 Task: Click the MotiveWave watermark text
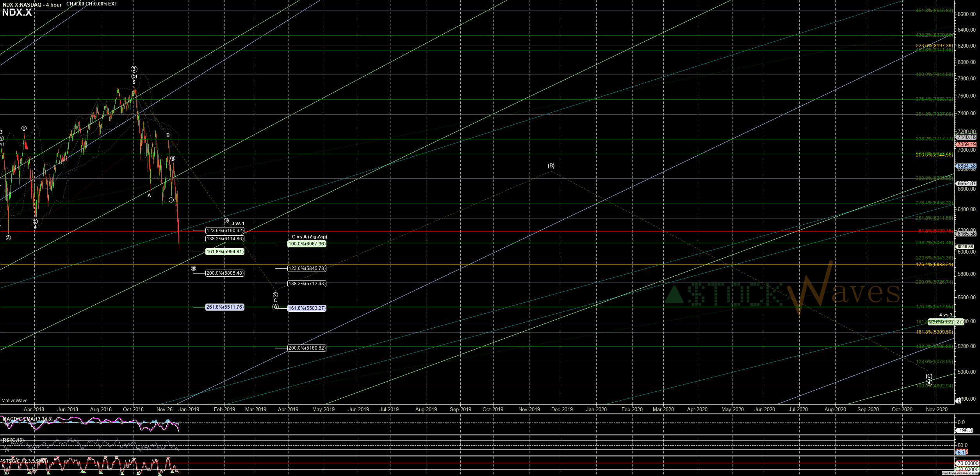14,401
